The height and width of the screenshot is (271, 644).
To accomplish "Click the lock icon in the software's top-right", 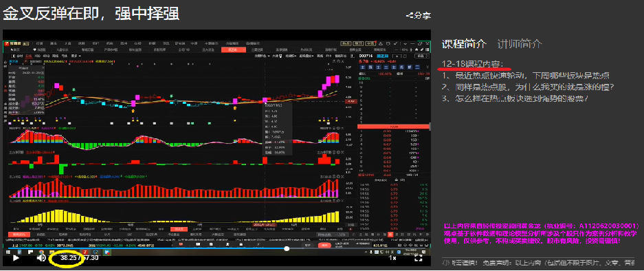I will point(381,43).
